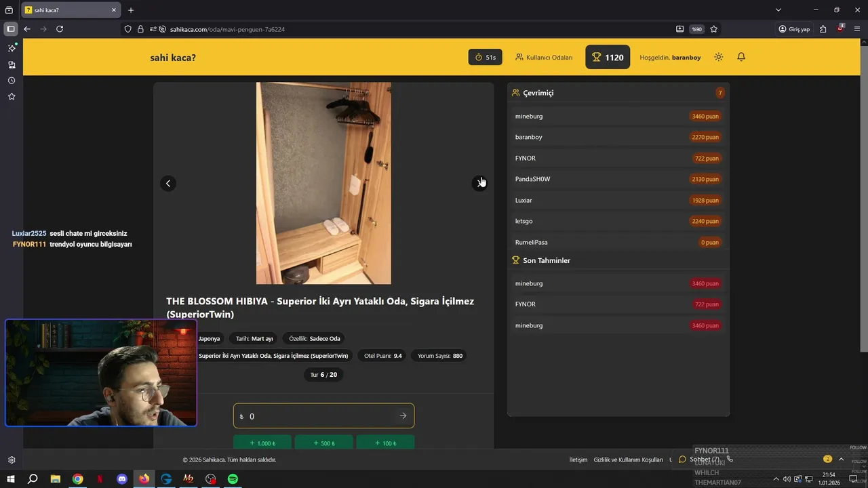Image resolution: width=868 pixels, height=488 pixels.
Task: Select mineburg in the Çevrimiçi list
Action: tap(618, 117)
